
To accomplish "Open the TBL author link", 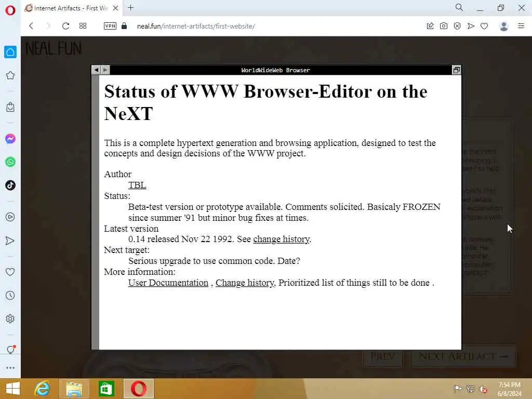I will click(137, 185).
